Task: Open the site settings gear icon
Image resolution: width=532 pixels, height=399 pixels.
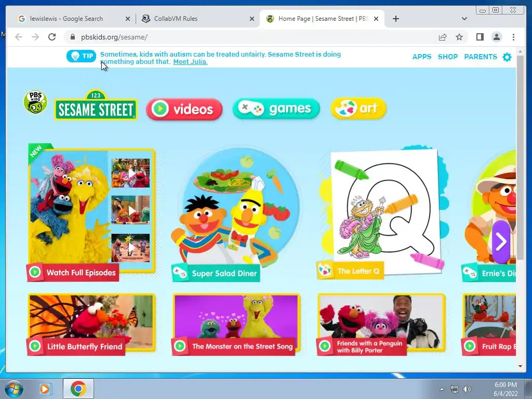Action: coord(507,57)
